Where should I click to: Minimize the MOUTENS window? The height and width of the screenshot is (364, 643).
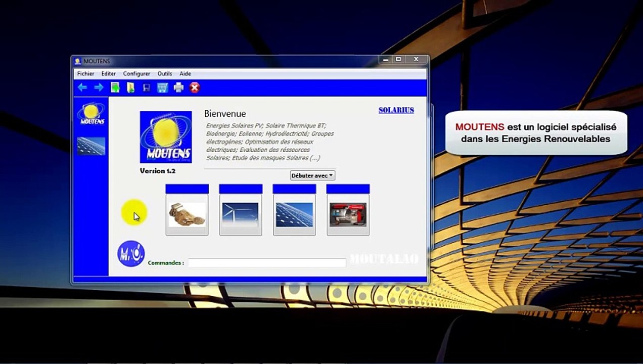(386, 60)
